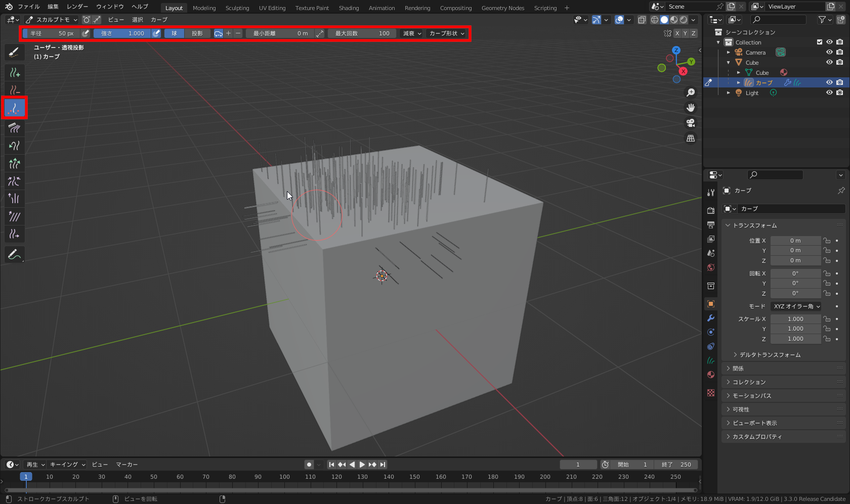Jump to the timeline start frame
850x504 pixels.
331,465
